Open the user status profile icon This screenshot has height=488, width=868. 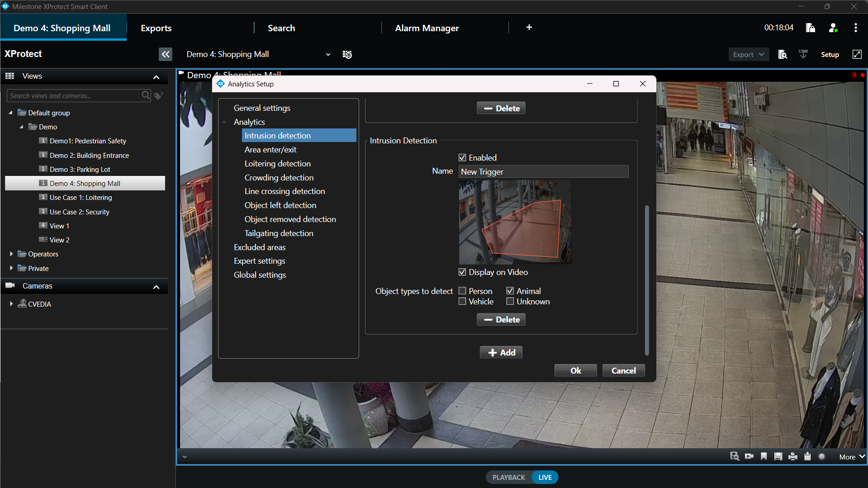point(833,28)
